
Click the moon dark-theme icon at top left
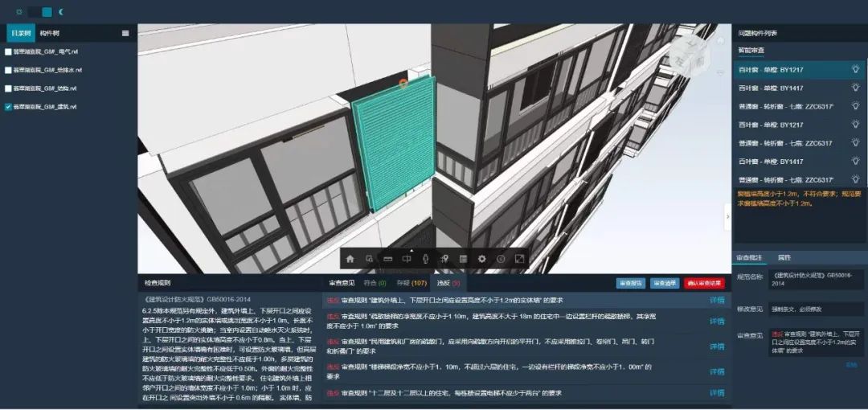tap(61, 11)
